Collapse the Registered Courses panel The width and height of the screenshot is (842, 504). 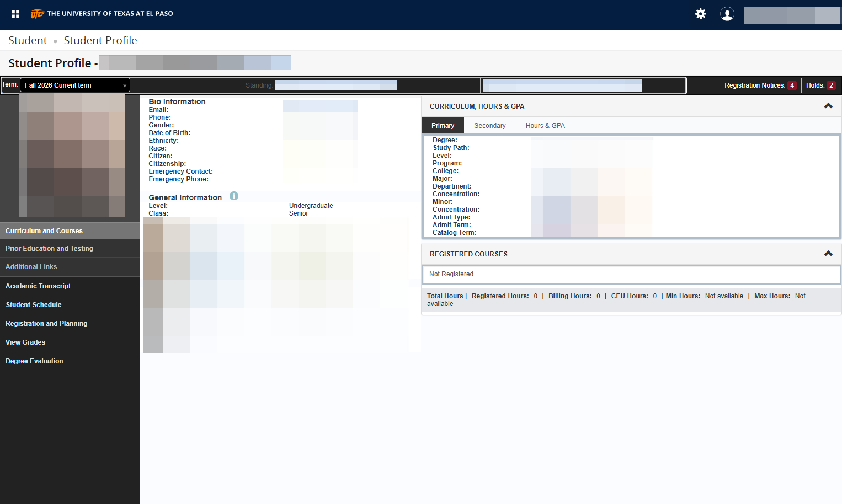[x=828, y=254]
